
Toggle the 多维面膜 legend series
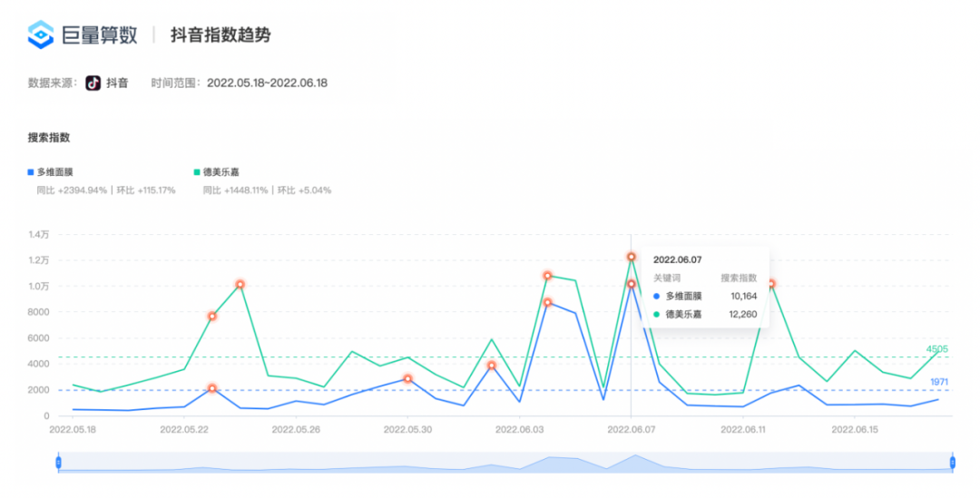pyautogui.click(x=54, y=171)
